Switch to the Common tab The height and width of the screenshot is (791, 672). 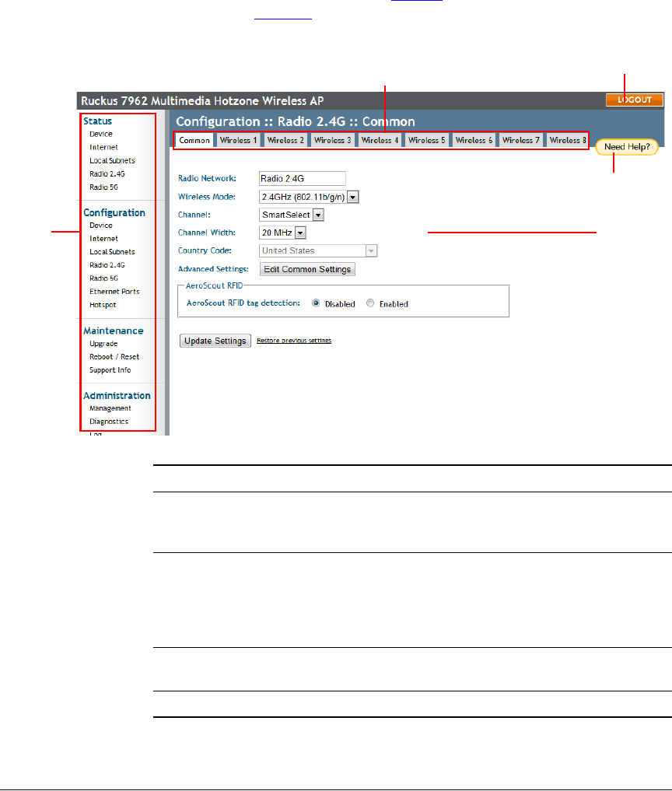pyautogui.click(x=194, y=140)
